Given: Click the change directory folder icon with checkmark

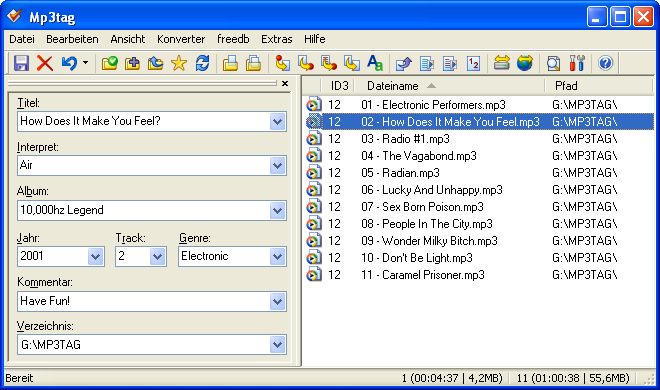Looking at the screenshot, I should coord(109,64).
